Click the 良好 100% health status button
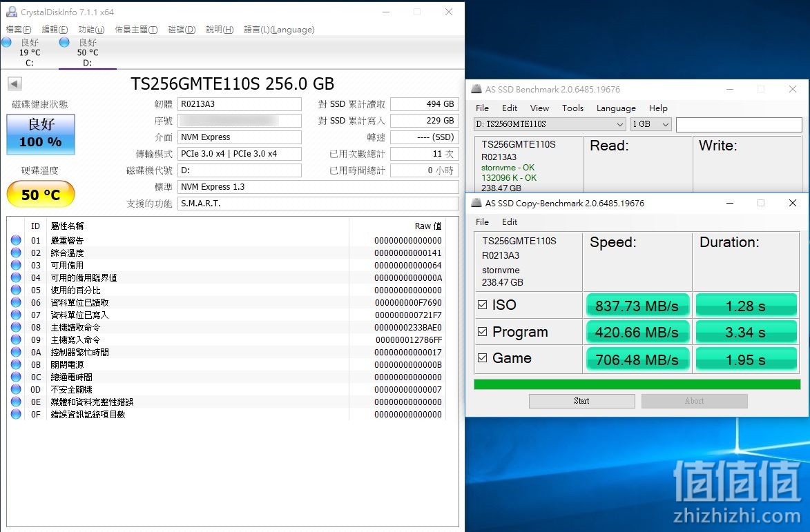Viewport: 810px width, 532px height. pyautogui.click(x=41, y=134)
